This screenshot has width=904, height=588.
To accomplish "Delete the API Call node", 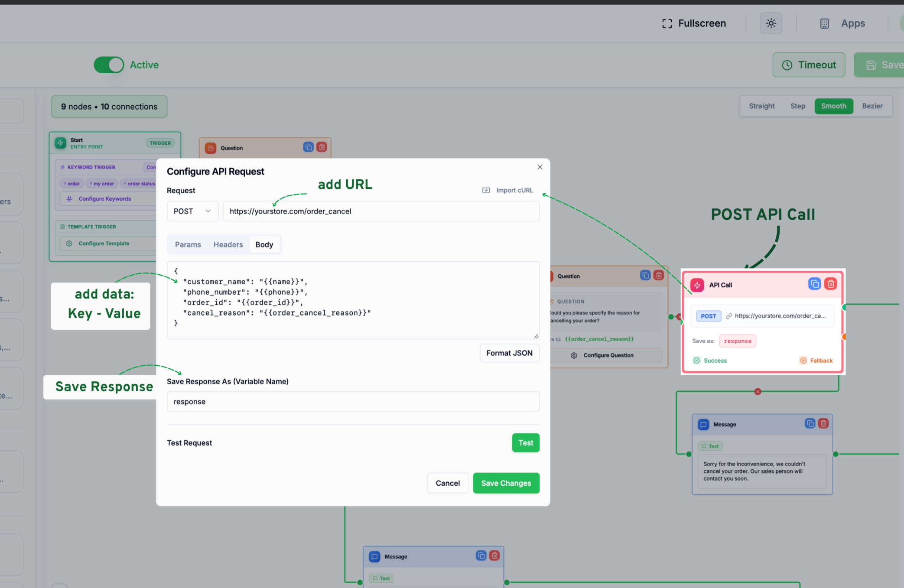I will pyautogui.click(x=830, y=284).
